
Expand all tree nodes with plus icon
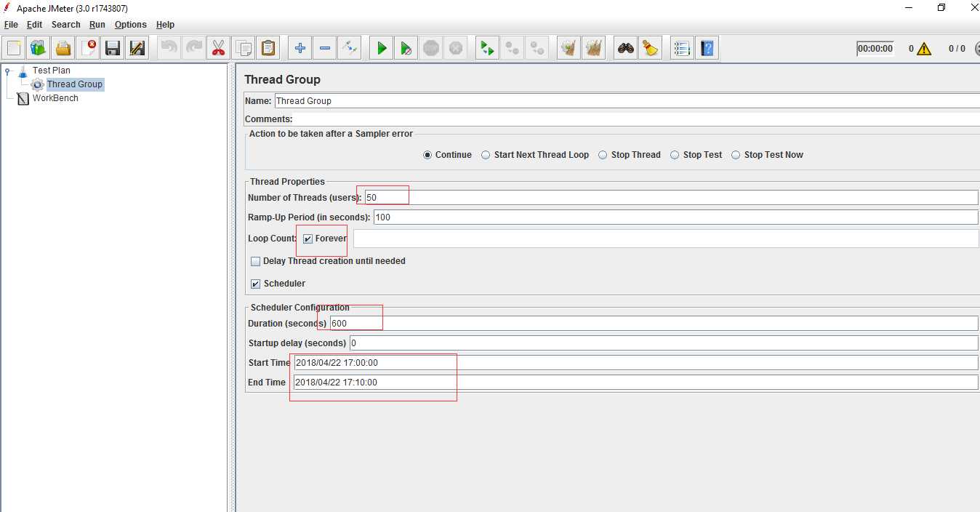click(x=300, y=49)
